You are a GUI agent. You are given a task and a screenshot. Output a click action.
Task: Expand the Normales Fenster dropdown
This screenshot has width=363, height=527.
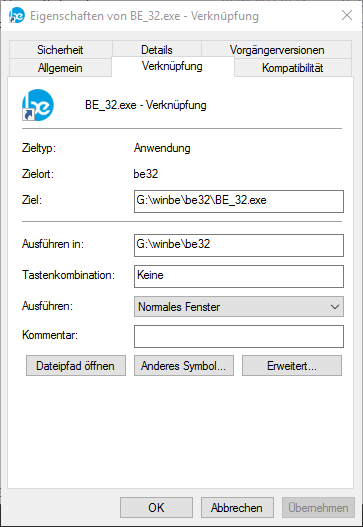[239, 307]
